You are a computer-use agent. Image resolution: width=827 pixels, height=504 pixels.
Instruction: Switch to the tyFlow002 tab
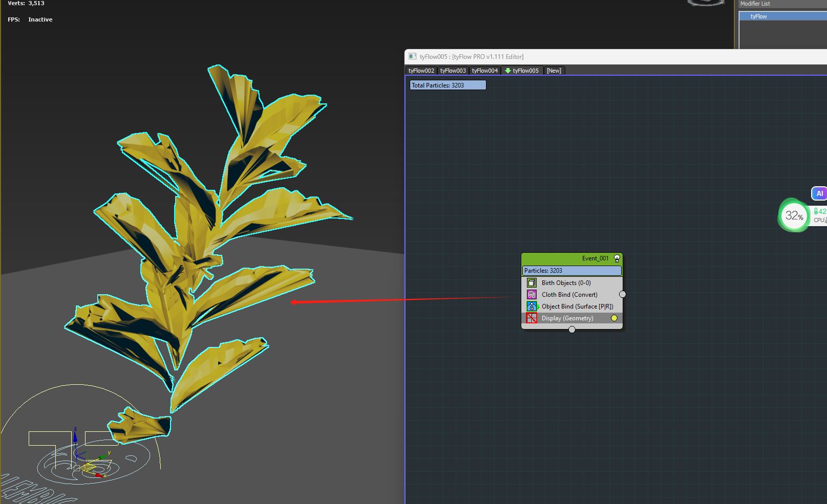[421, 71]
